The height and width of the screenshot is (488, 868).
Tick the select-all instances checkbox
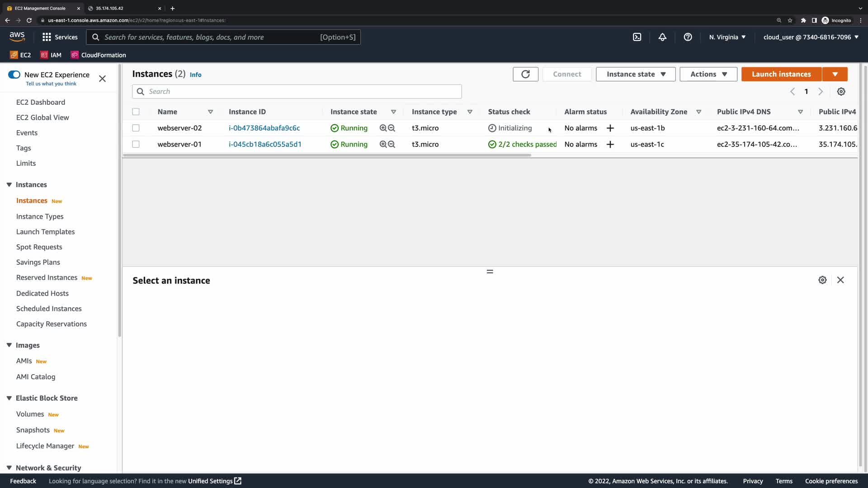click(136, 112)
